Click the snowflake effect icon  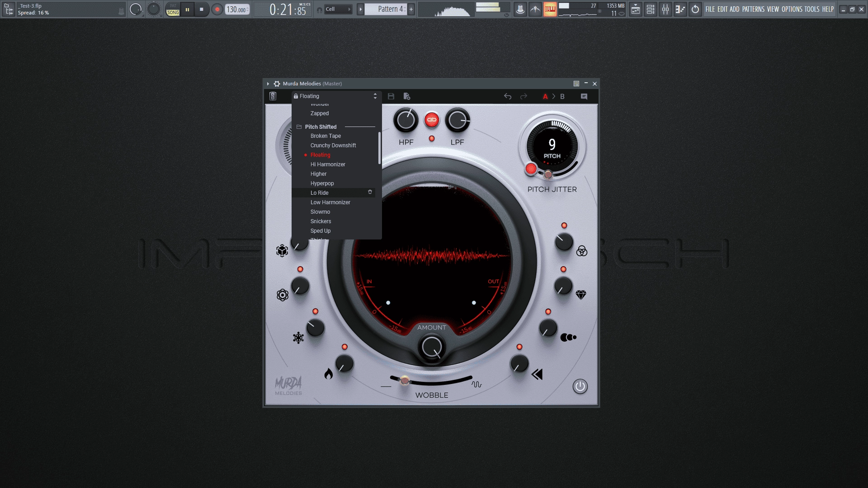tap(298, 338)
